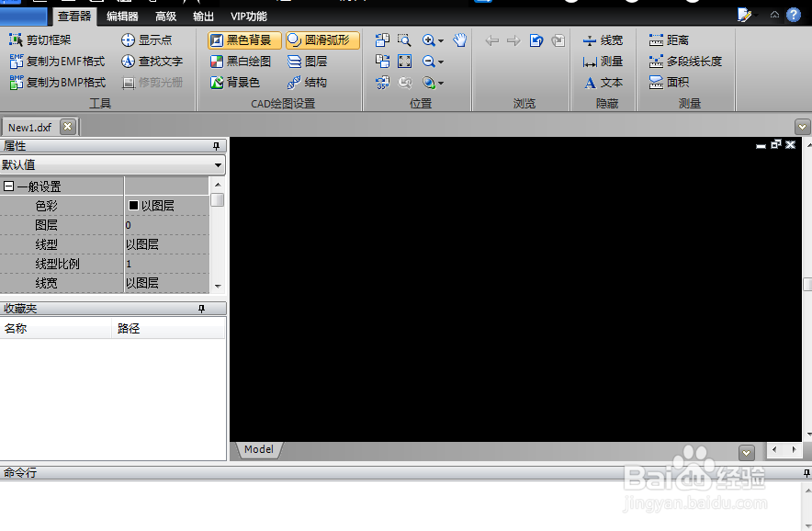The image size is (812, 531).
Task: Click the 名称 column header
Action: coord(56,329)
